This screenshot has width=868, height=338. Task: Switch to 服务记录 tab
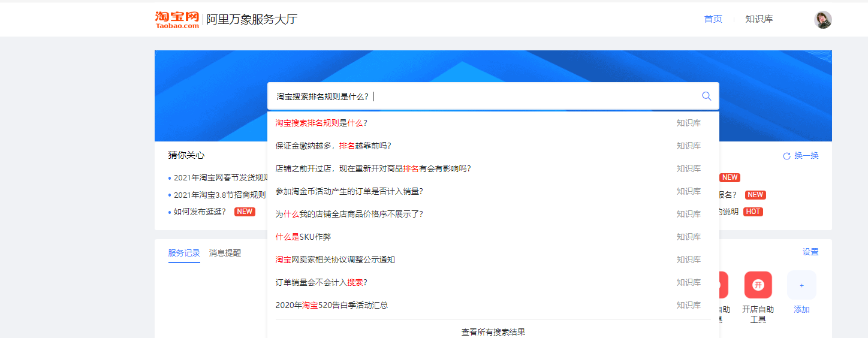click(x=184, y=253)
